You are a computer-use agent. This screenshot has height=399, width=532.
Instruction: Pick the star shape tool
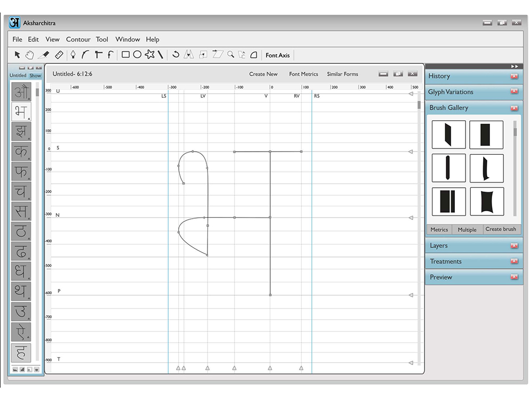tap(149, 54)
